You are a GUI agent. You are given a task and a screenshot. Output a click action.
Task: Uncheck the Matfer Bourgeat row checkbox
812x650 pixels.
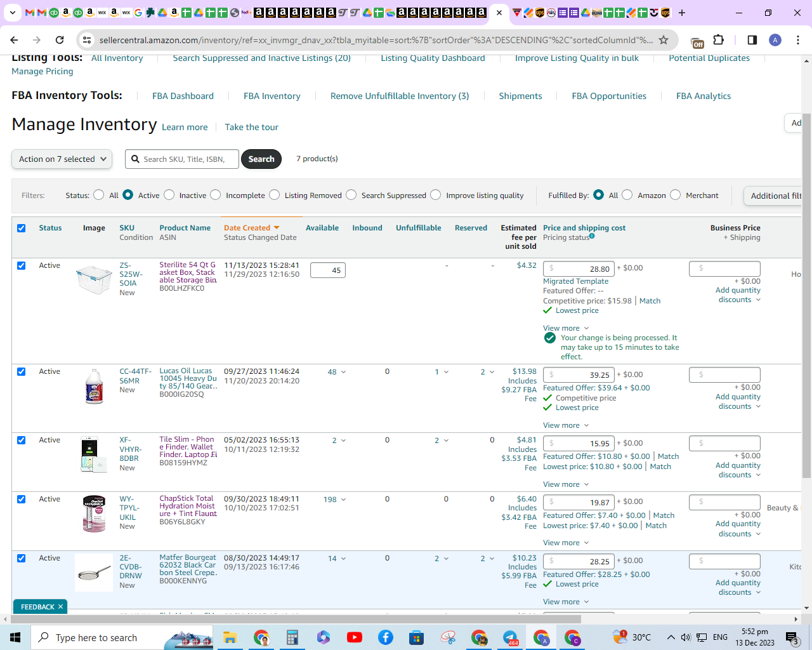22,558
